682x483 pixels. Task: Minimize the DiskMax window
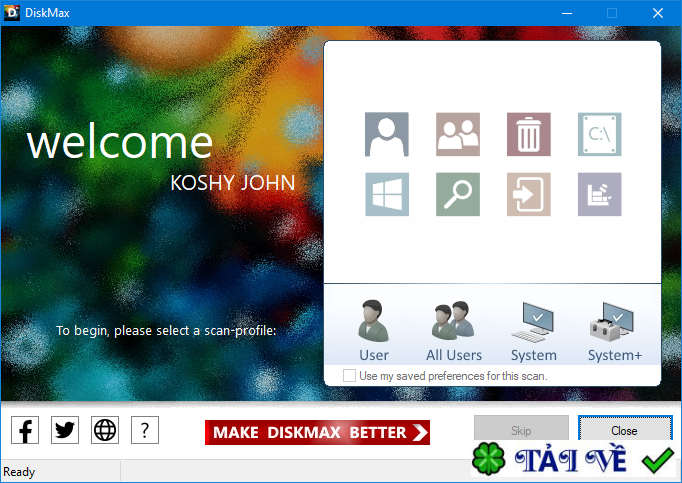[x=567, y=13]
